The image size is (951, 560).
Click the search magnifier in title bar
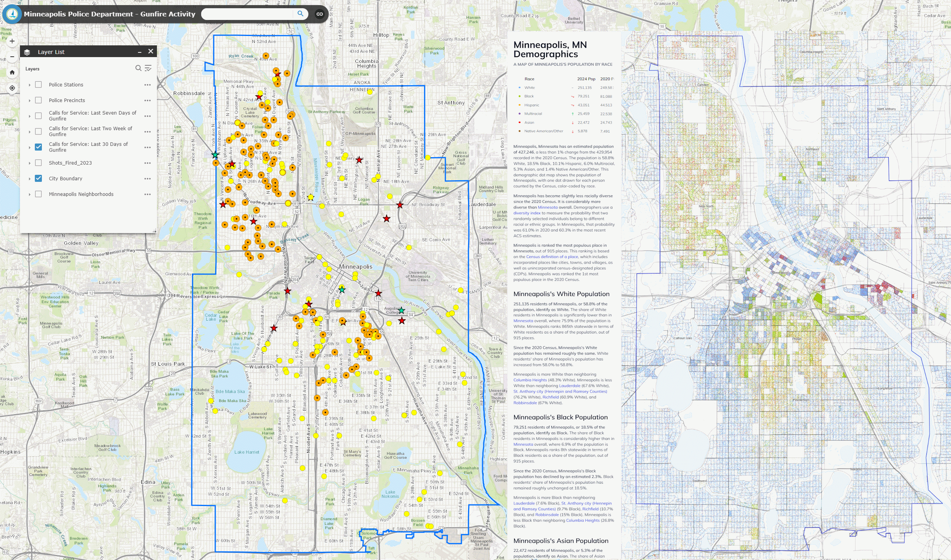[x=300, y=14]
